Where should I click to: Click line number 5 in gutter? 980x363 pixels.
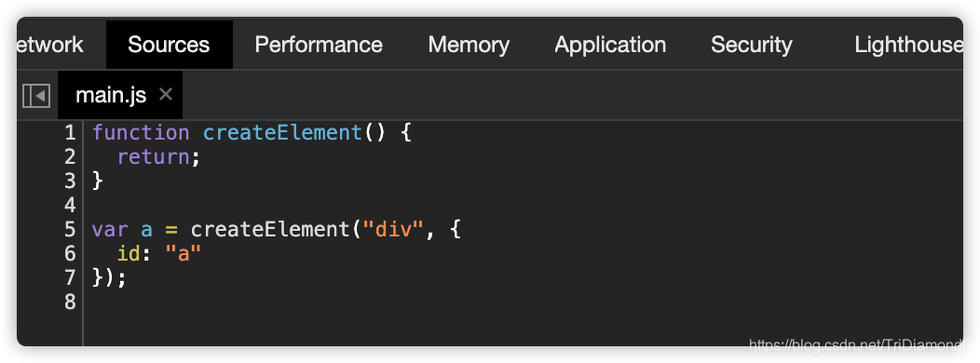(69, 229)
